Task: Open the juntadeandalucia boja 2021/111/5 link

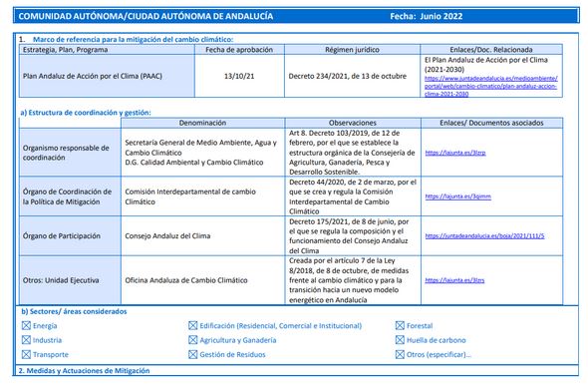Action: click(x=484, y=236)
